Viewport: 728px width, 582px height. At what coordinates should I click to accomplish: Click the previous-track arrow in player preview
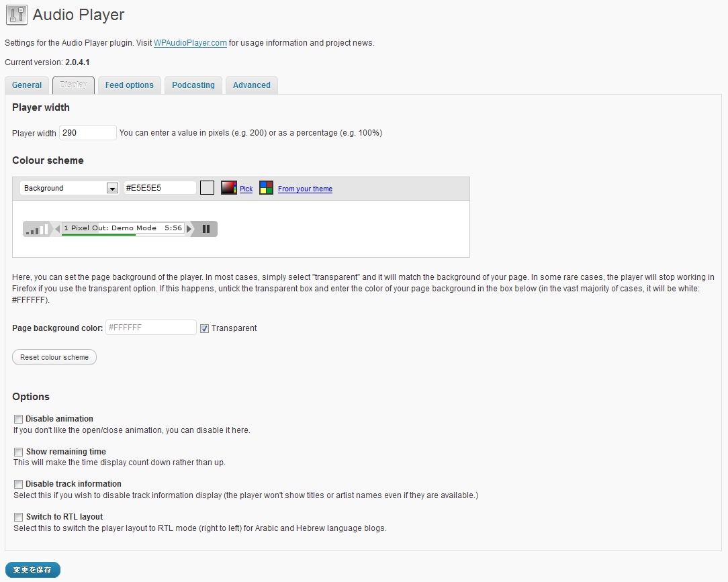point(58,228)
